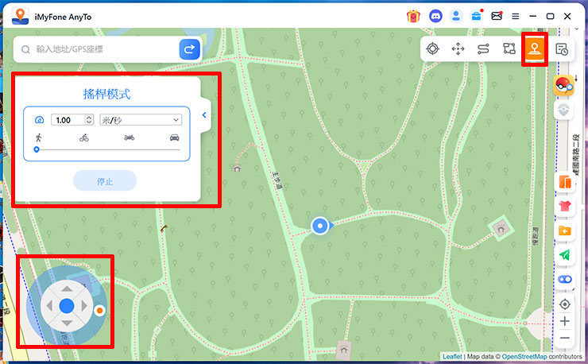Select the car speed preset
The image size is (588, 364).
(x=174, y=137)
